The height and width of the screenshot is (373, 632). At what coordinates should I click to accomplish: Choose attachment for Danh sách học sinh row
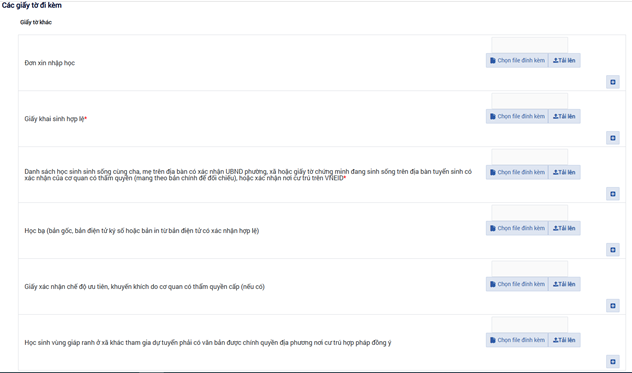click(517, 172)
